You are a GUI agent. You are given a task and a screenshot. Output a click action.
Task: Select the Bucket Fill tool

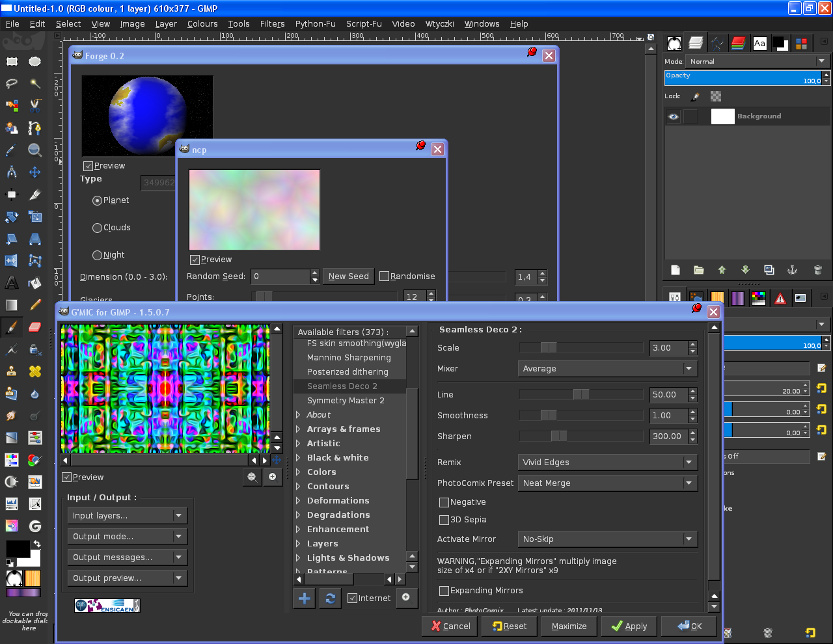(35, 283)
